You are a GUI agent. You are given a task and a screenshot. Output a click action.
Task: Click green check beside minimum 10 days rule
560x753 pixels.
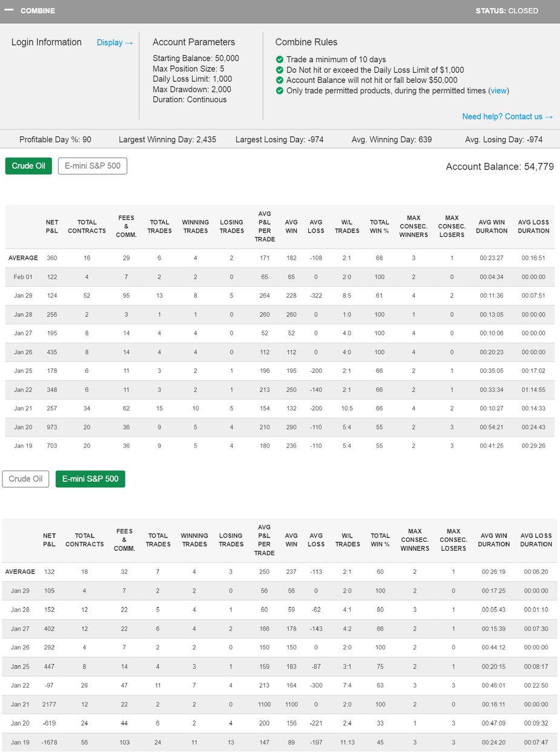(x=280, y=59)
